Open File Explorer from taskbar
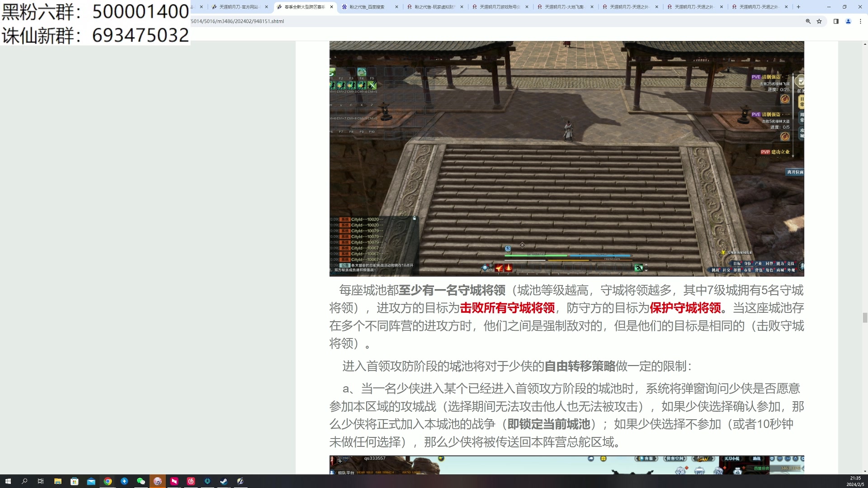Viewport: 868px width, 488px height. point(58,481)
